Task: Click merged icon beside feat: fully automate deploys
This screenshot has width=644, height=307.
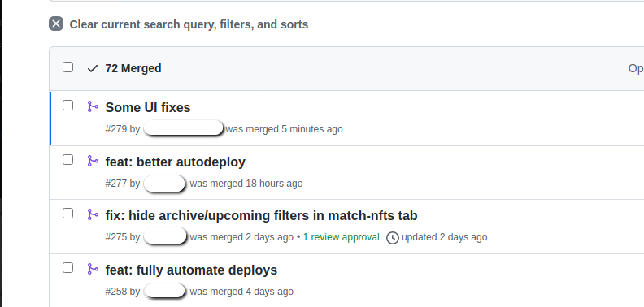Action: (93, 270)
